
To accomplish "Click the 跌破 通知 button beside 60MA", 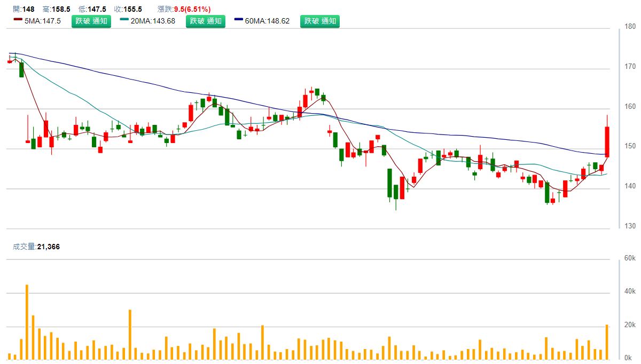I will [320, 21].
